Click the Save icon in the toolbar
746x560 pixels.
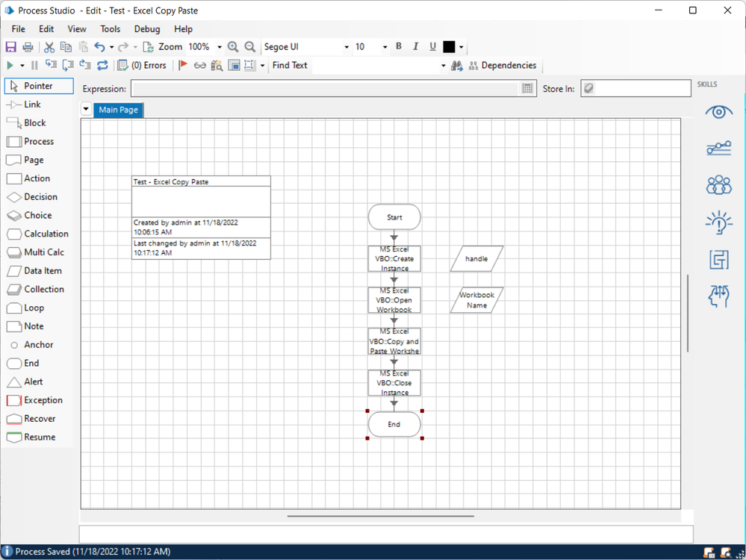pos(11,47)
